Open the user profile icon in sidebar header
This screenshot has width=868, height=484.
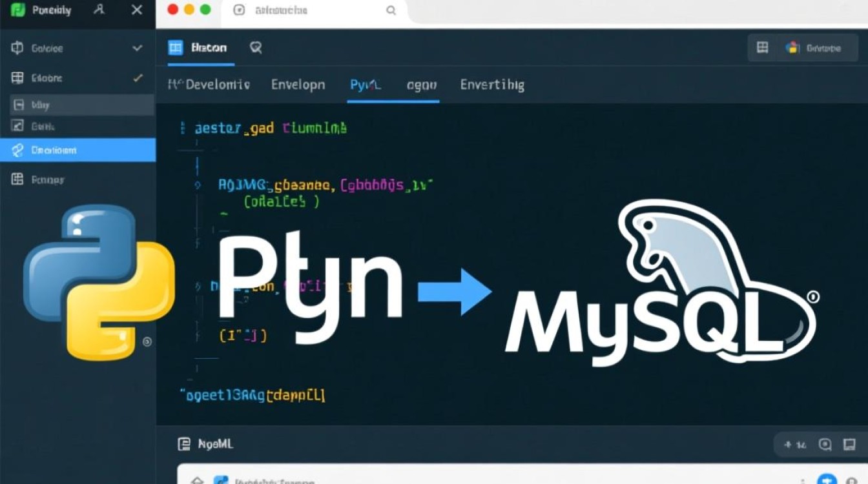point(98,10)
